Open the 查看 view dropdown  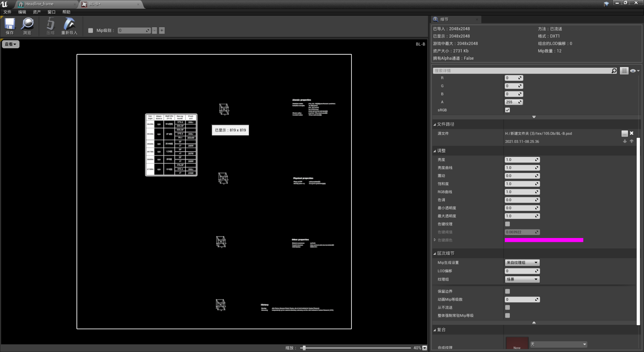pos(11,44)
